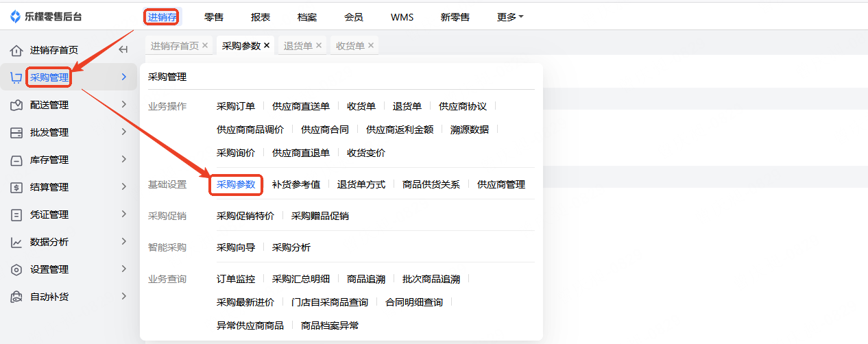Image resolution: width=868 pixels, height=344 pixels.
Task: Click the 凭证管理 document icon
Action: click(x=16, y=214)
